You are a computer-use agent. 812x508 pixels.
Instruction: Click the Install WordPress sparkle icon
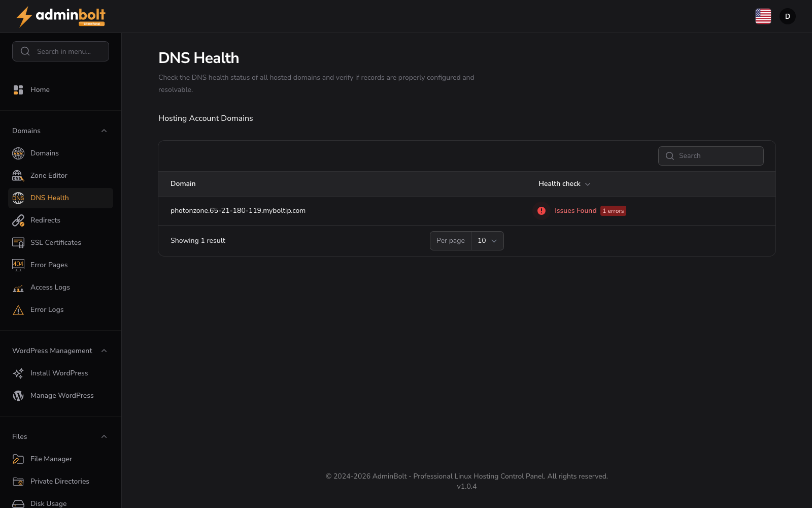[x=18, y=373]
